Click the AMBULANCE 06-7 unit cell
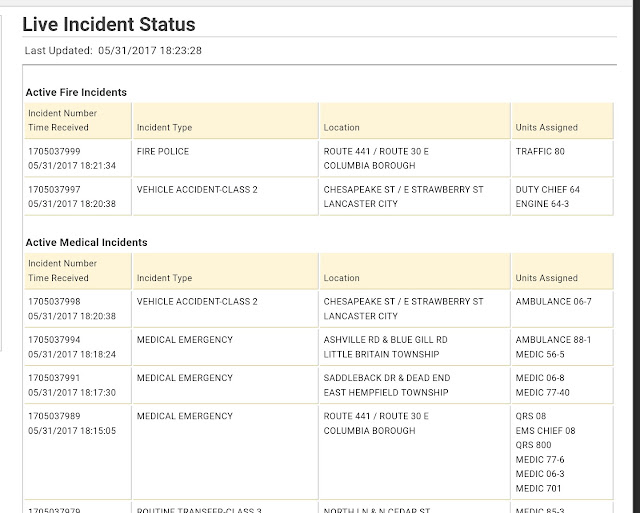The height and width of the screenshot is (513, 640). coord(553,301)
